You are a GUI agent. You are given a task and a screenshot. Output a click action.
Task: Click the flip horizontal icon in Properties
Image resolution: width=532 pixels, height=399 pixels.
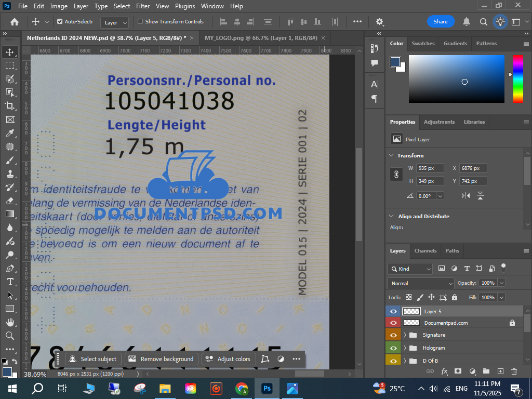[465, 196]
